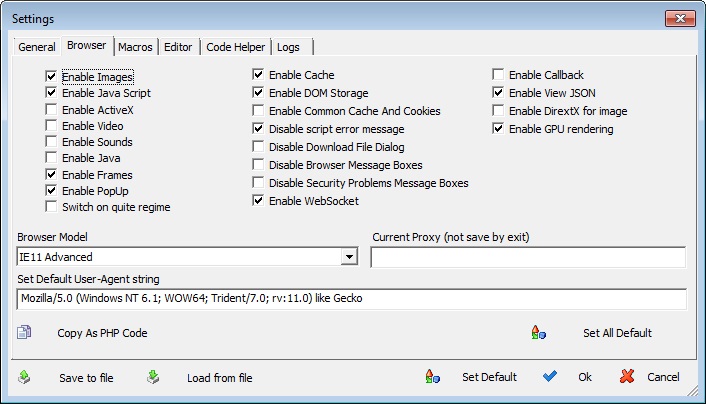
Task: Click the Set All Default figures icon
Action: (539, 332)
